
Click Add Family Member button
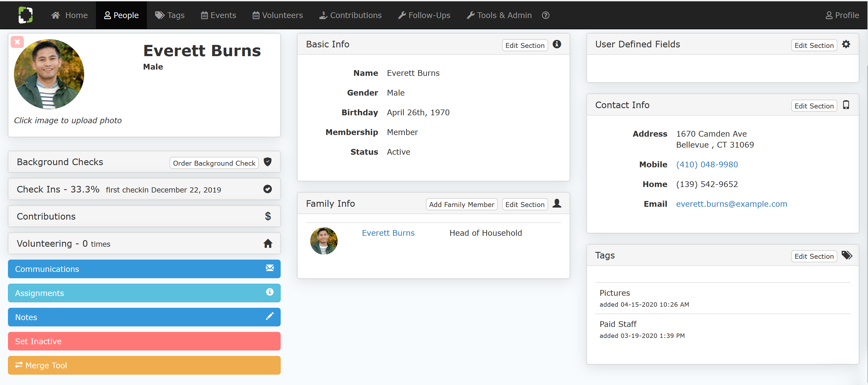(461, 204)
